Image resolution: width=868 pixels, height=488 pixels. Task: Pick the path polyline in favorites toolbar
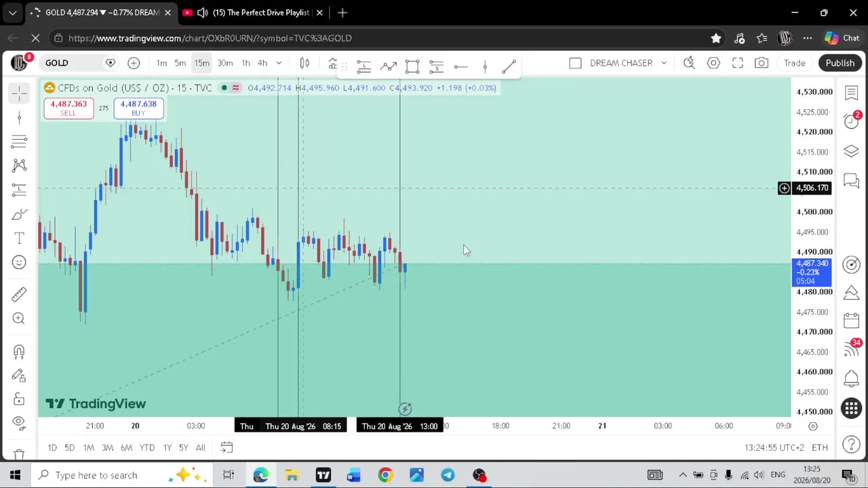388,66
